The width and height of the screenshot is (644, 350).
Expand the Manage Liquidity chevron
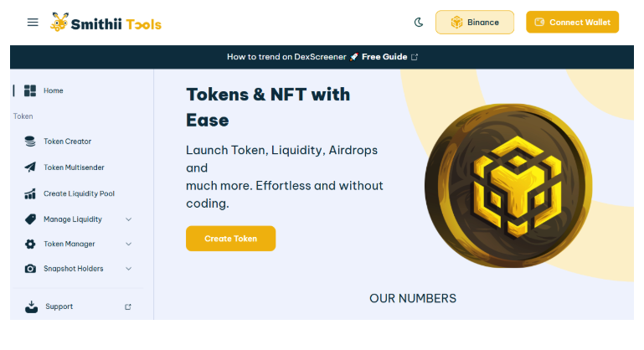(x=129, y=219)
